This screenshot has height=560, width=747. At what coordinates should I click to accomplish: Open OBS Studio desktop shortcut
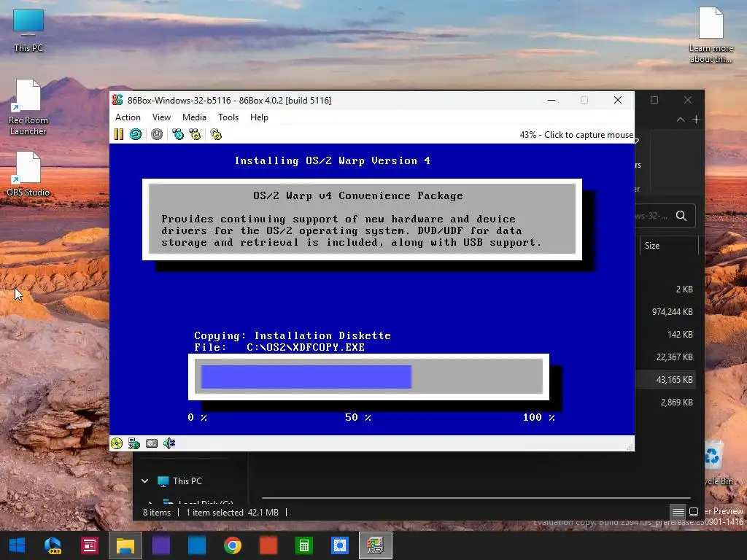point(28,174)
